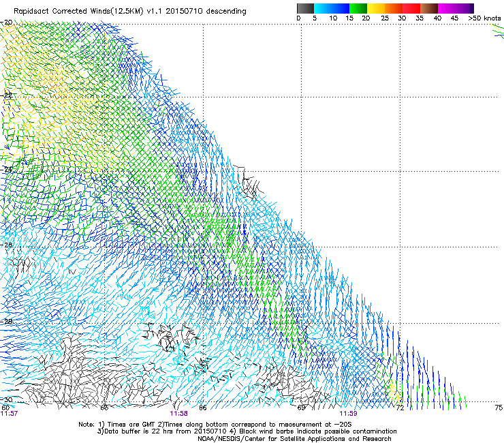The image size is (504, 443).
Task: Click the 11:57 purple time label
Action: coord(9,414)
